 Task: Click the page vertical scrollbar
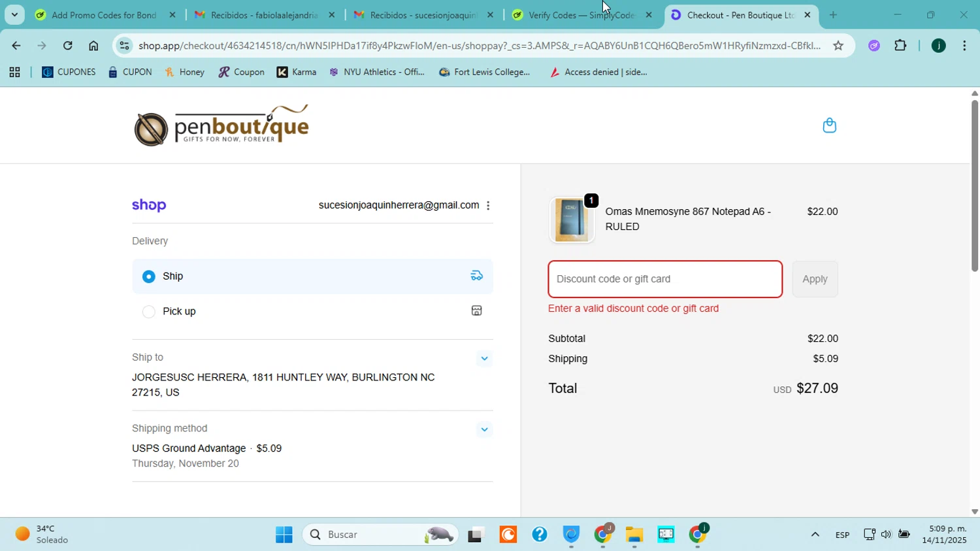pyautogui.click(x=974, y=186)
